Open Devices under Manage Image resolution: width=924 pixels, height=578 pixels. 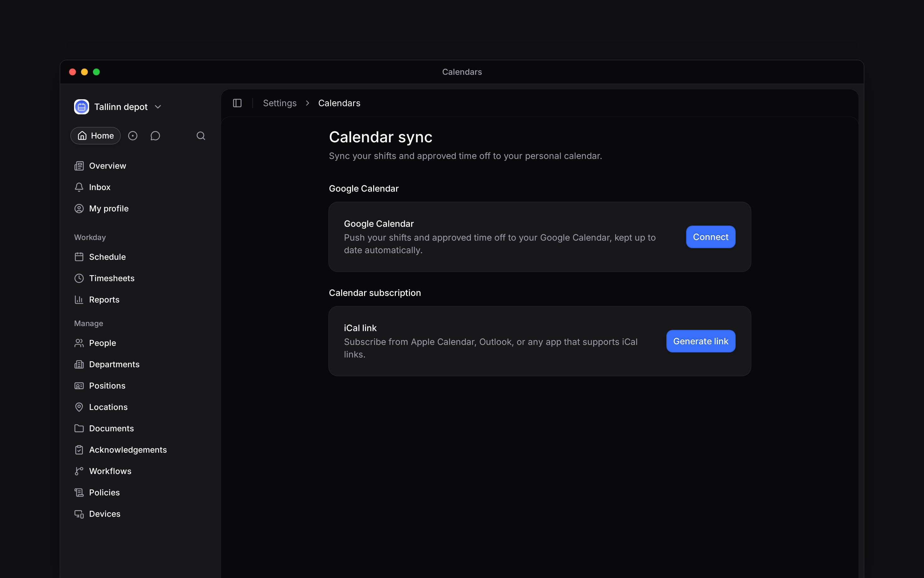(x=105, y=514)
